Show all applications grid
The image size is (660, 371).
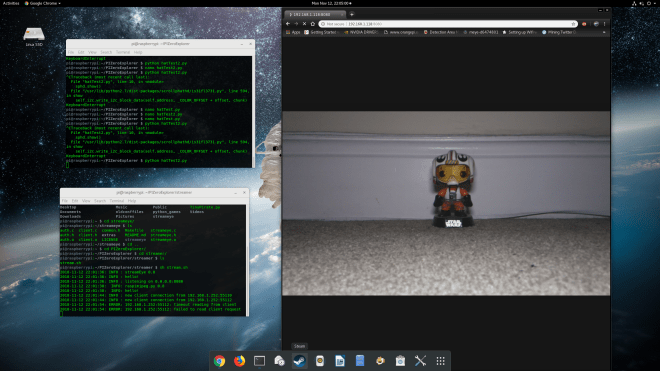tap(440, 361)
